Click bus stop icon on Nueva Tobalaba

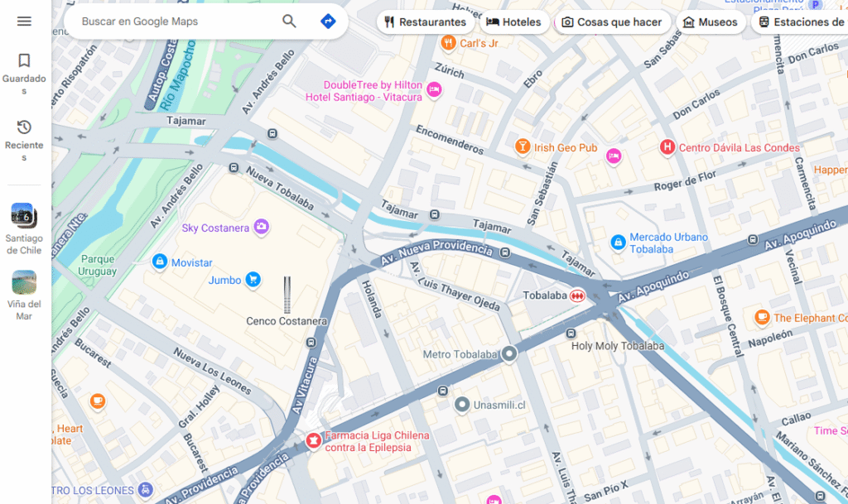234,168
